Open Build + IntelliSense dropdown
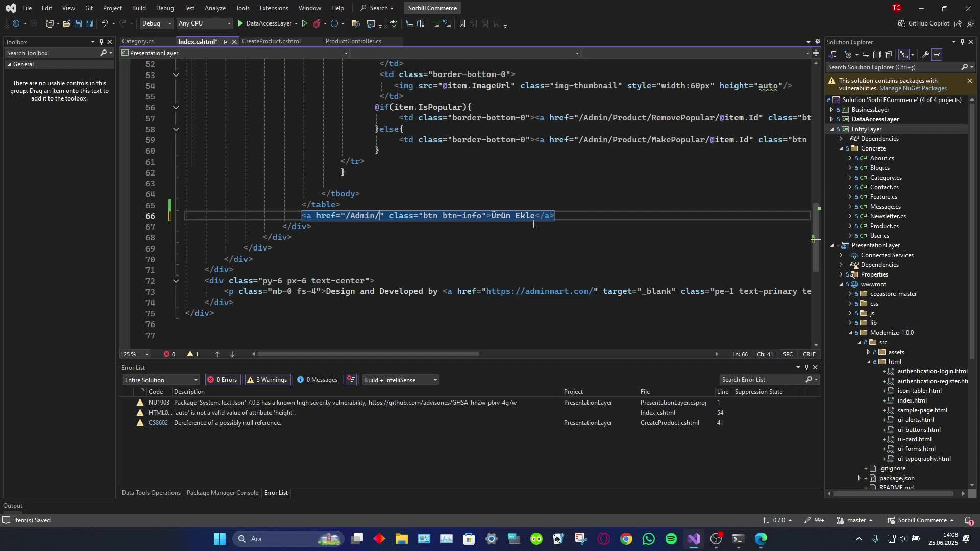The image size is (980, 551). [400, 380]
